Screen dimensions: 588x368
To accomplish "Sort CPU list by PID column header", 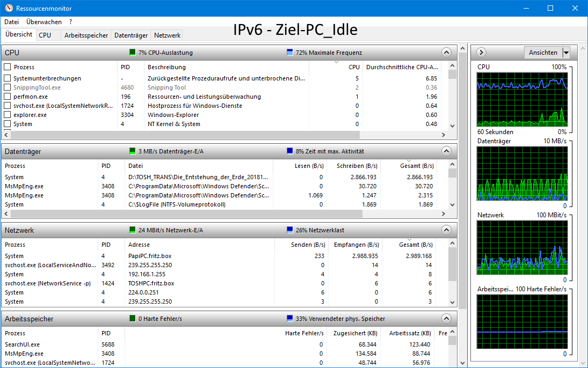I will 130,67.
